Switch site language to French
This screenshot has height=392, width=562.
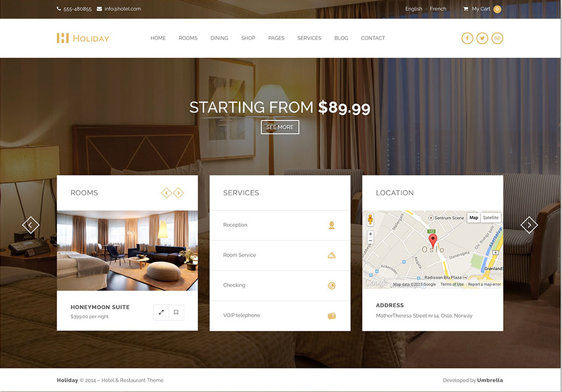[x=438, y=9]
